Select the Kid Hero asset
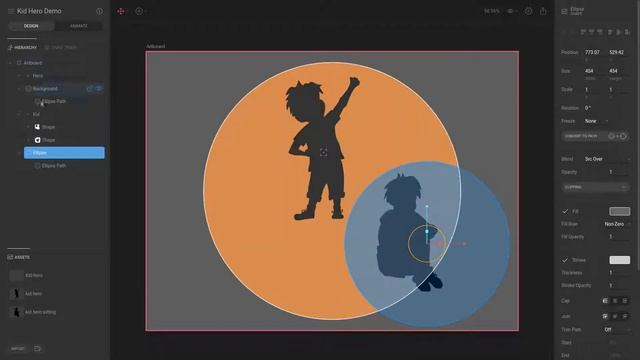 click(27, 276)
